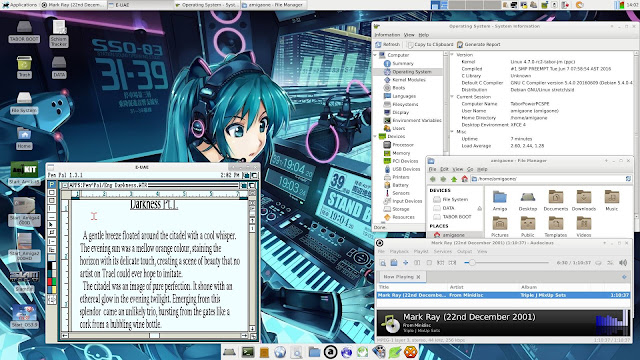
Task: Select Kernel Modules in the tree
Action: (x=404, y=80)
